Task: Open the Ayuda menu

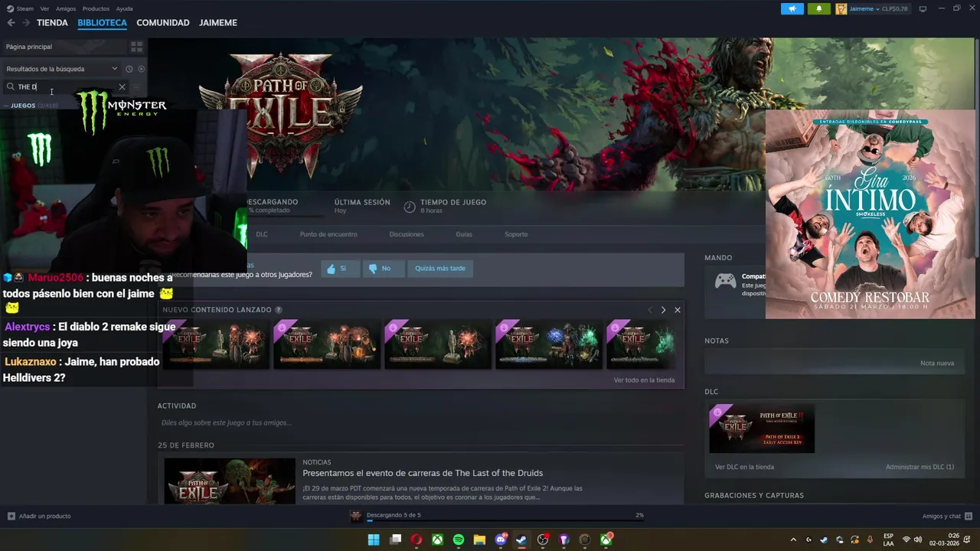Action: (124, 8)
